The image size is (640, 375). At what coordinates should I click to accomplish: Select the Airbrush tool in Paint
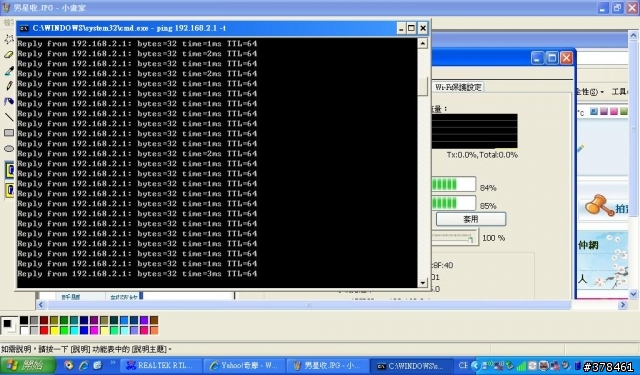9,101
